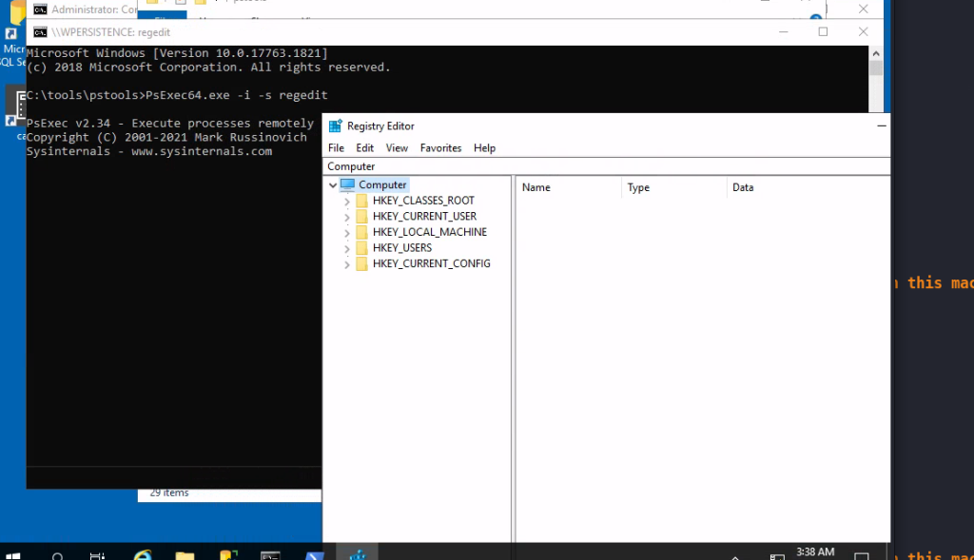The width and height of the screenshot is (974, 560).
Task: Select the Computer root tree item
Action: tap(382, 185)
